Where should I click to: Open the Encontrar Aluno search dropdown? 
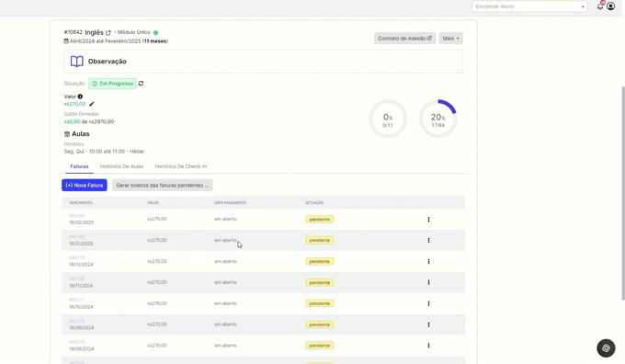(x=529, y=6)
